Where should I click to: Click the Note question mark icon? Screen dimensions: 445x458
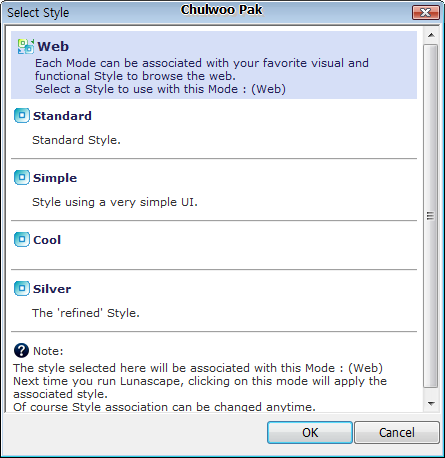pyautogui.click(x=21, y=351)
